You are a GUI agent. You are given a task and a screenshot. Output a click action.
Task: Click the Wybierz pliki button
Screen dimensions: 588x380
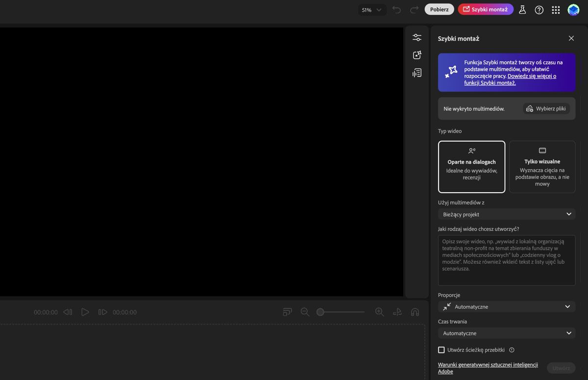tap(546, 109)
